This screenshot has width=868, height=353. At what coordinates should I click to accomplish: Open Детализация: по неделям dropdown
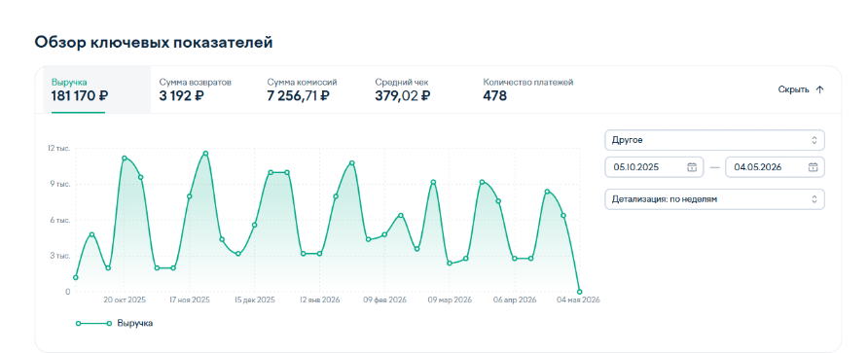pyautogui.click(x=714, y=199)
